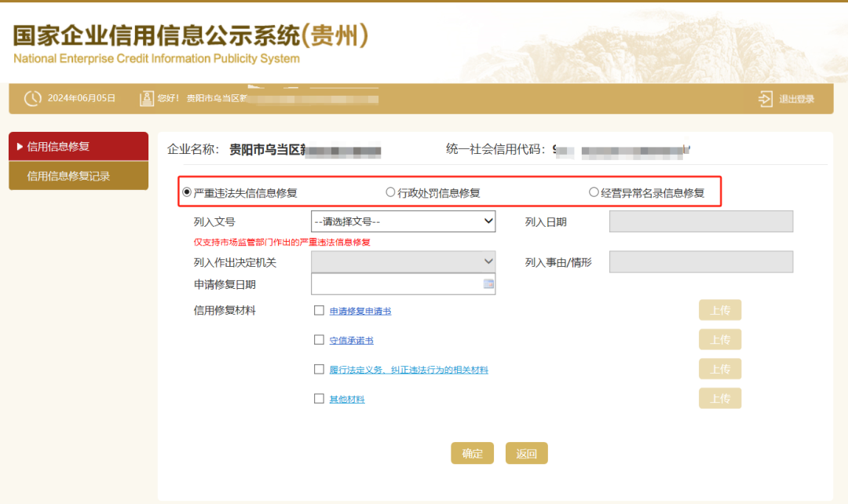Click the date text 2024年06月05日
The height and width of the screenshot is (504, 848).
pos(82,98)
